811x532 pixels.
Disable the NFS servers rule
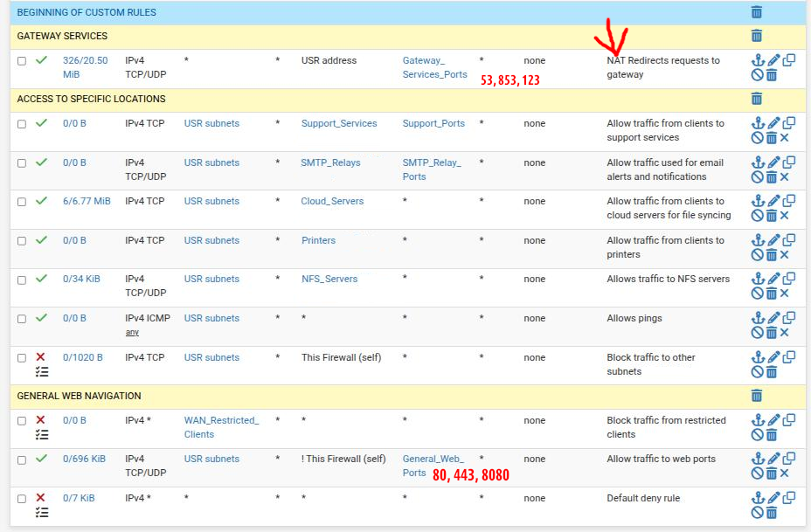tap(758, 294)
